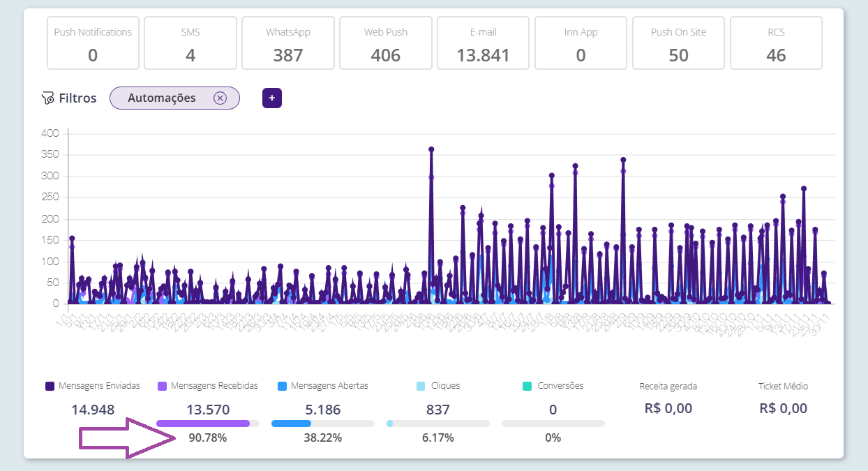
Task: Open the RCS channel card
Action: point(776,43)
